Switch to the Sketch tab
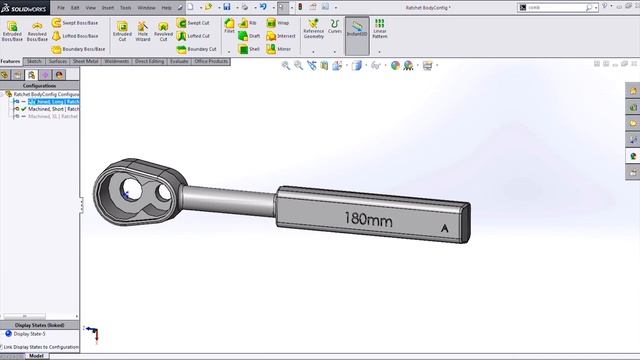This screenshot has height=360, width=640. pyautogui.click(x=34, y=61)
